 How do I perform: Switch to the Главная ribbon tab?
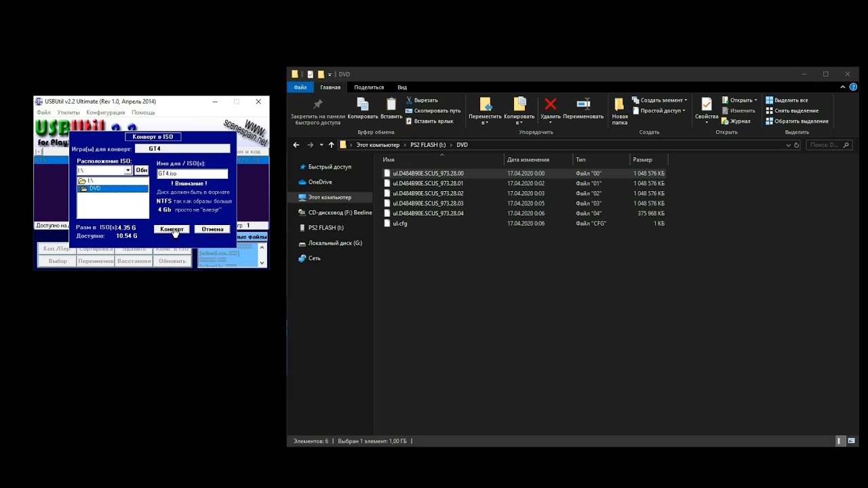(x=330, y=87)
